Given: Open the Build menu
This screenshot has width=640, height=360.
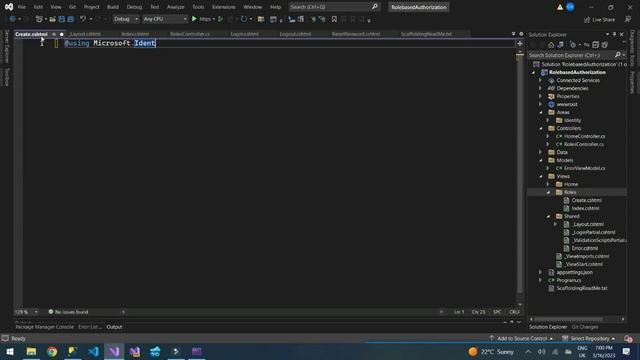Looking at the screenshot, I should (x=113, y=7).
